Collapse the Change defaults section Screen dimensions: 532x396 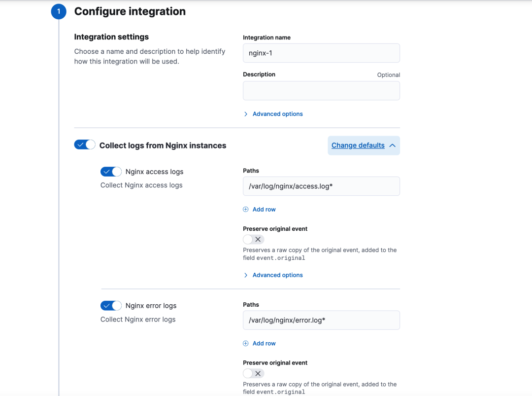(358, 145)
